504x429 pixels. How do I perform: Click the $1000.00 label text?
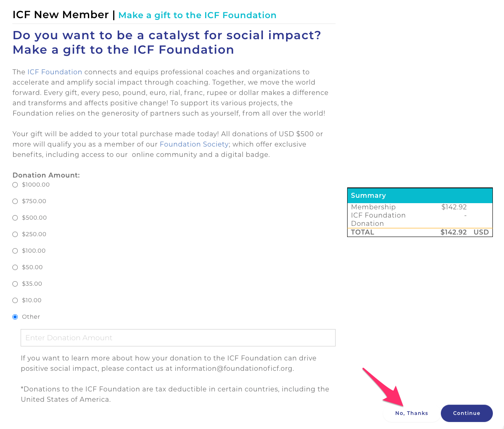pyautogui.click(x=36, y=185)
